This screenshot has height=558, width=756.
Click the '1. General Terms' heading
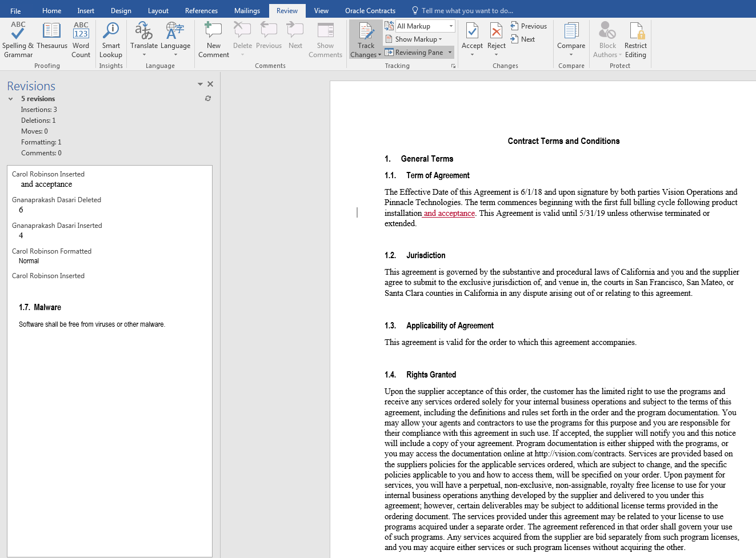pos(419,159)
